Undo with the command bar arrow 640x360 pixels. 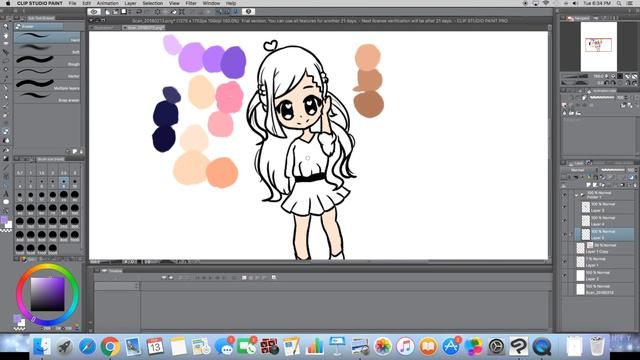(139, 11)
